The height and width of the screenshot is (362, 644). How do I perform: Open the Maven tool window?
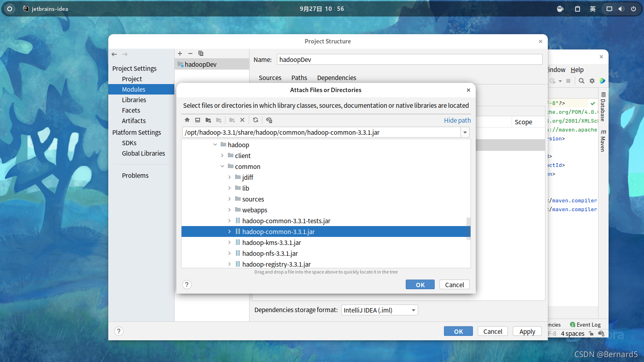[603, 141]
